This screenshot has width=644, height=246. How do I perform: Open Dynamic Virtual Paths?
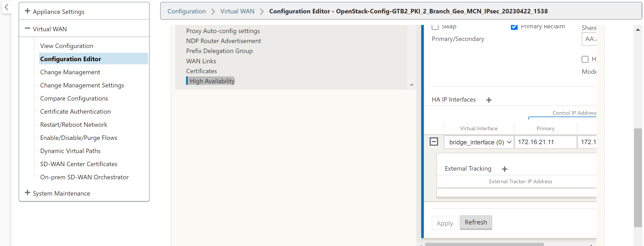click(70, 151)
